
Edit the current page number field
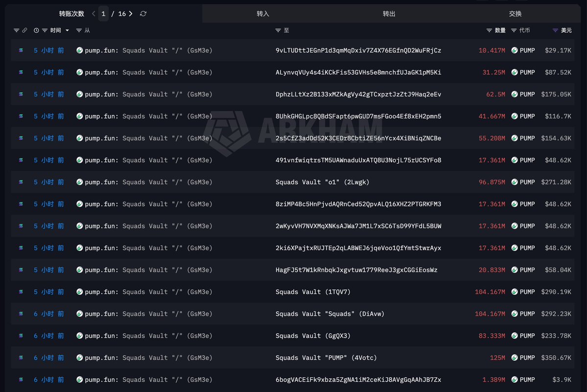click(103, 14)
